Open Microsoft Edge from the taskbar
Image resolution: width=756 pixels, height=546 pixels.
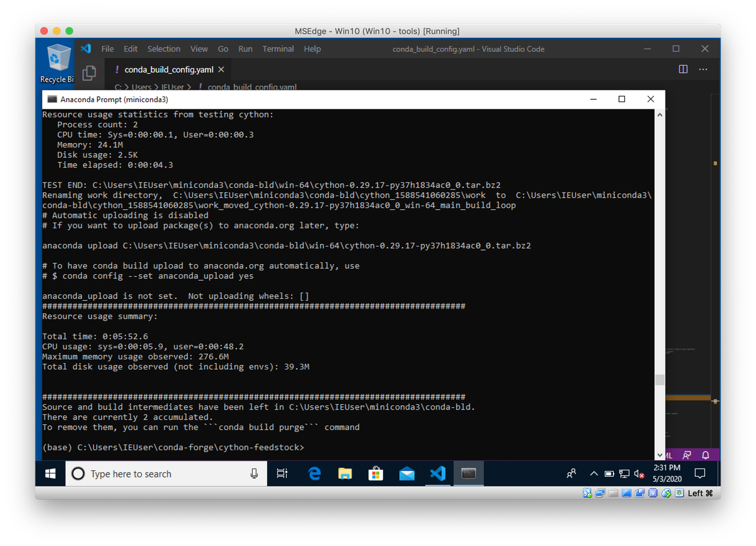tap(314, 473)
